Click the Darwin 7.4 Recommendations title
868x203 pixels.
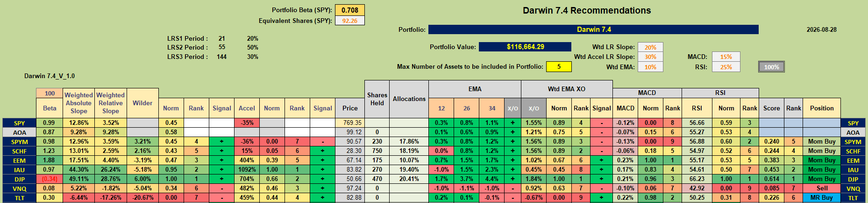pyautogui.click(x=587, y=10)
